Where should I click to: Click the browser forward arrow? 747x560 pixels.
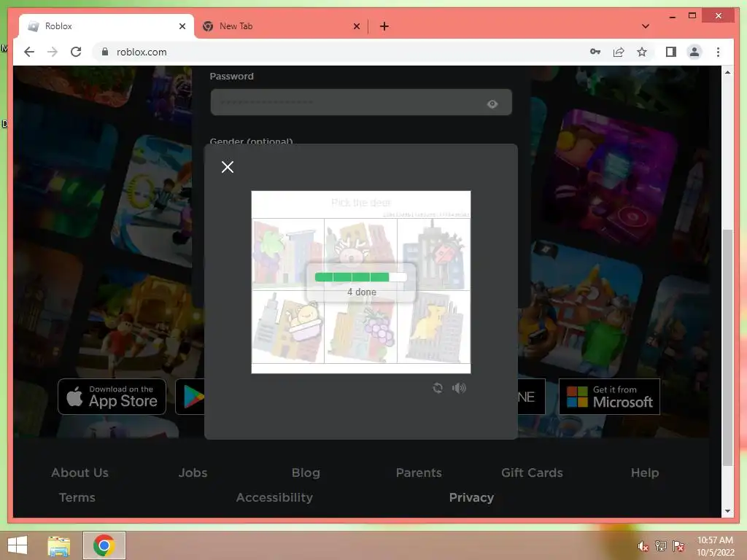[53, 52]
